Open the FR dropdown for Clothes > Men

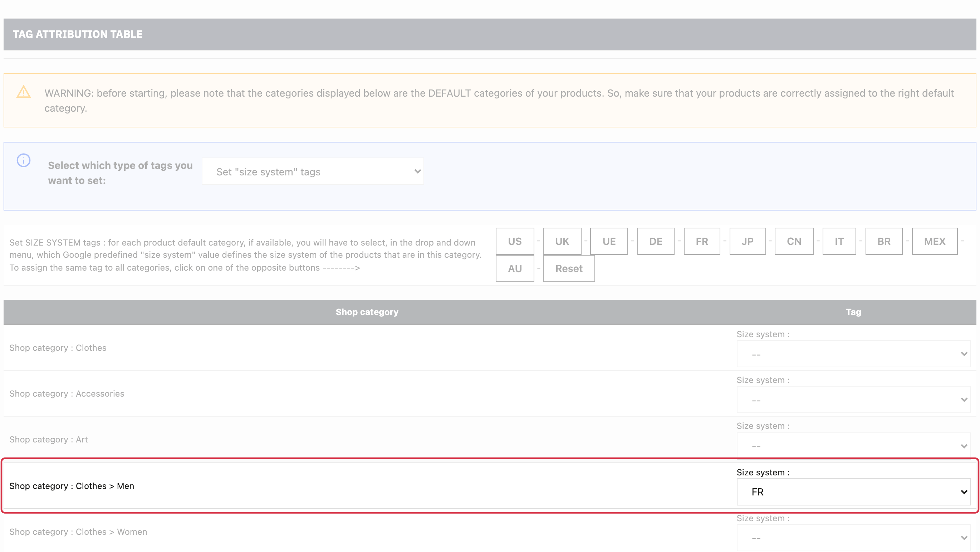click(853, 492)
